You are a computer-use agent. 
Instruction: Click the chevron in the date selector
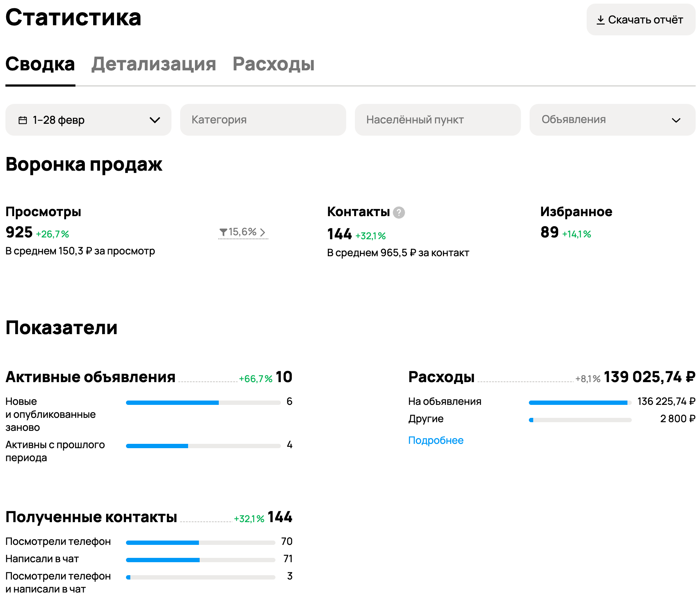point(155,120)
